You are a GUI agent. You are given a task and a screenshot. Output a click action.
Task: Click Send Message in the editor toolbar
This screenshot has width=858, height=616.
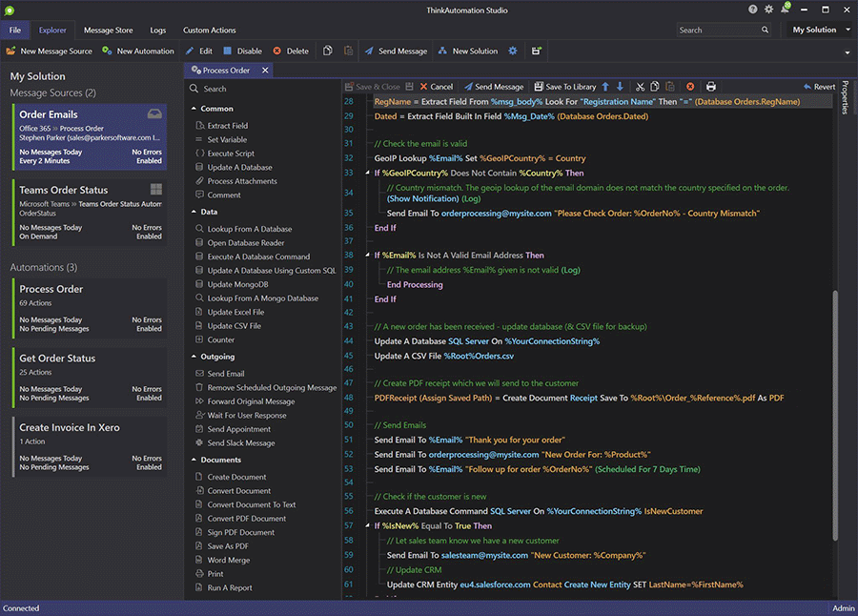coord(494,87)
